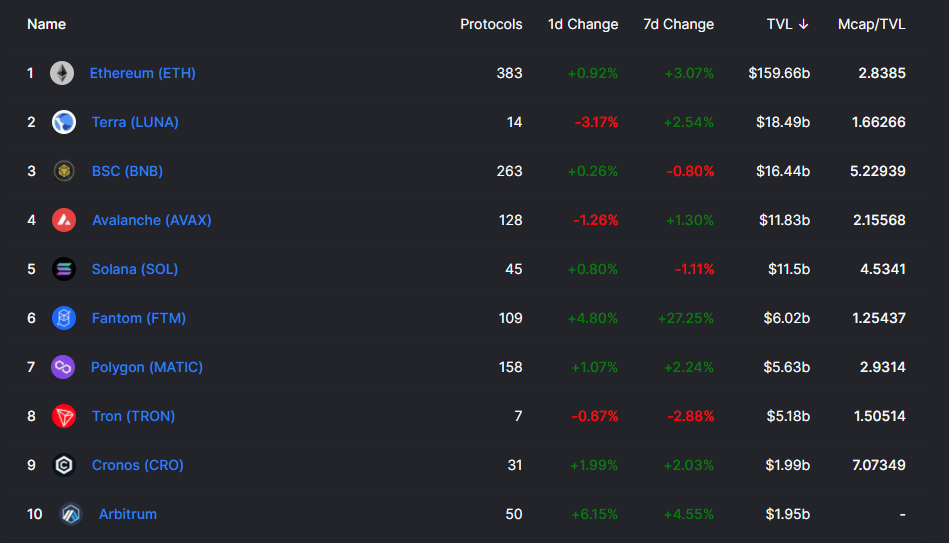Click the Cronos logo icon

[x=64, y=465]
